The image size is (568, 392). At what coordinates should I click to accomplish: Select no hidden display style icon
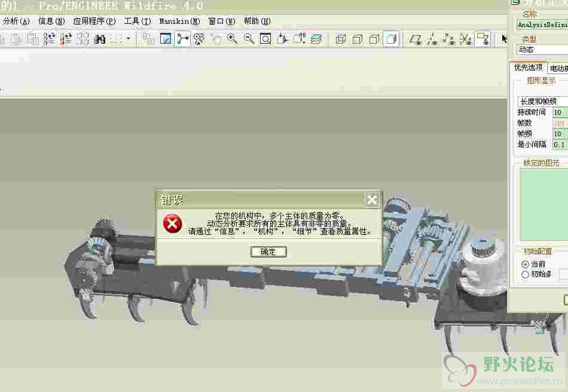374,39
